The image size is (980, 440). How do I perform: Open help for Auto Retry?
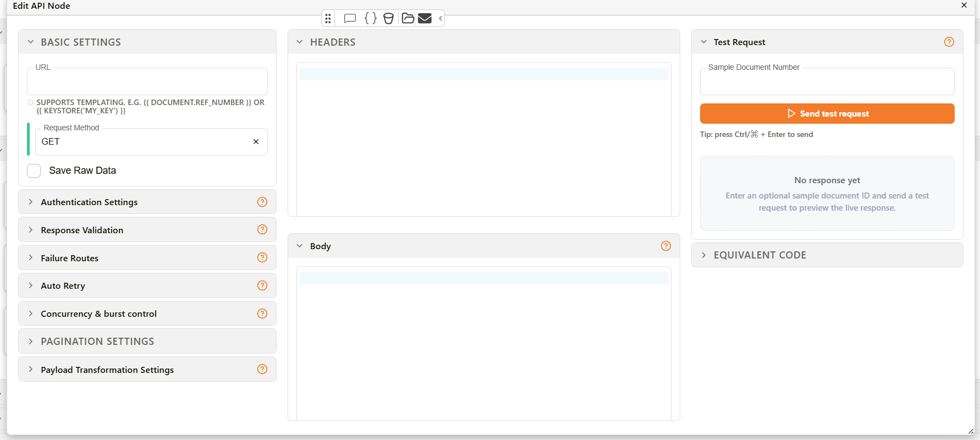(x=262, y=285)
